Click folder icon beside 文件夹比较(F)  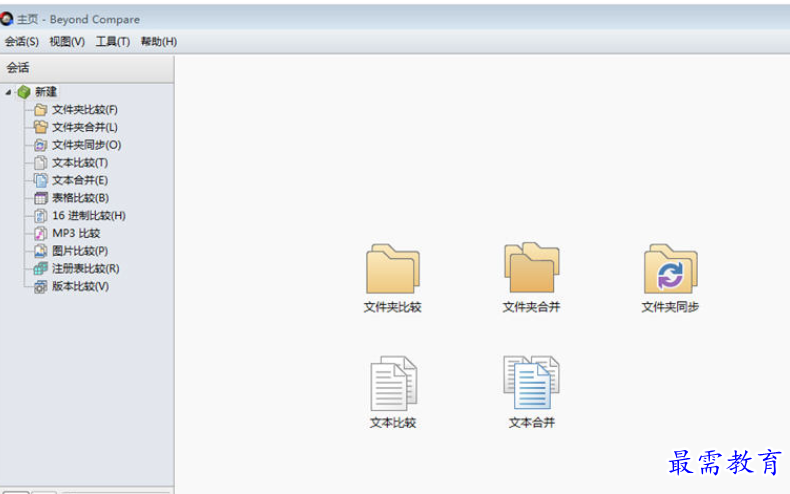[41, 110]
